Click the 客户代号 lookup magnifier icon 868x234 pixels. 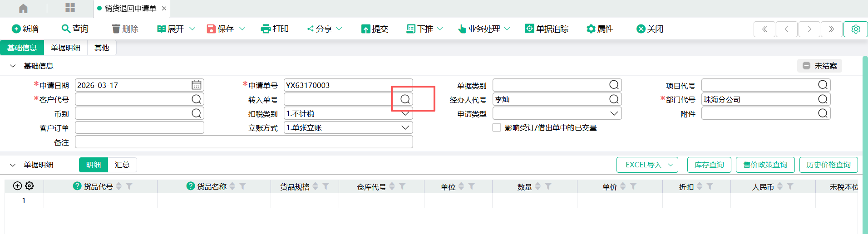196,99
